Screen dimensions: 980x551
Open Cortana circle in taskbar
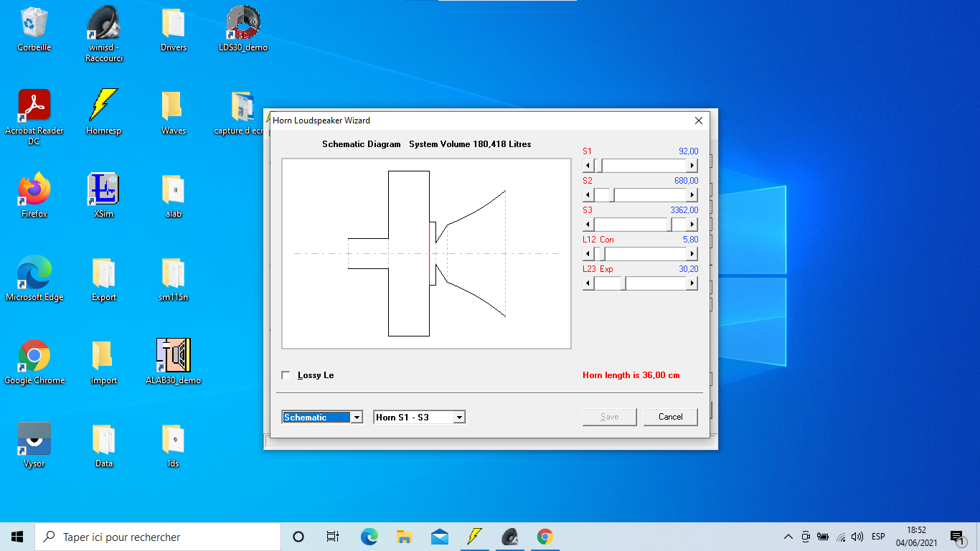pos(298,537)
